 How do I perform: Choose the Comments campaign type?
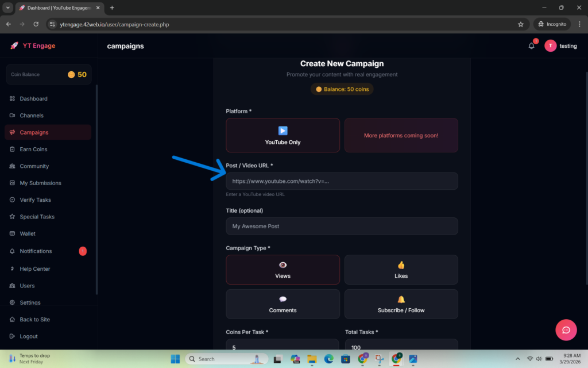tap(283, 304)
